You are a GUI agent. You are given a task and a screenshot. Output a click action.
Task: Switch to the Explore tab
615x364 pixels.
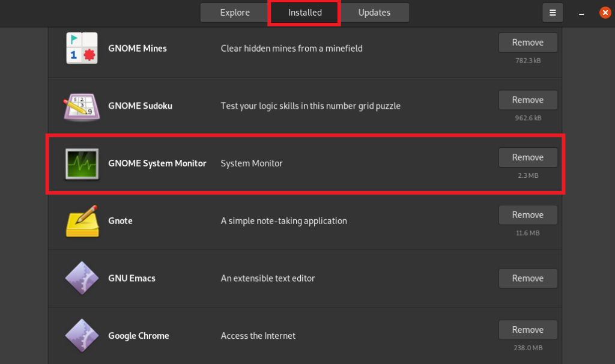click(x=235, y=13)
